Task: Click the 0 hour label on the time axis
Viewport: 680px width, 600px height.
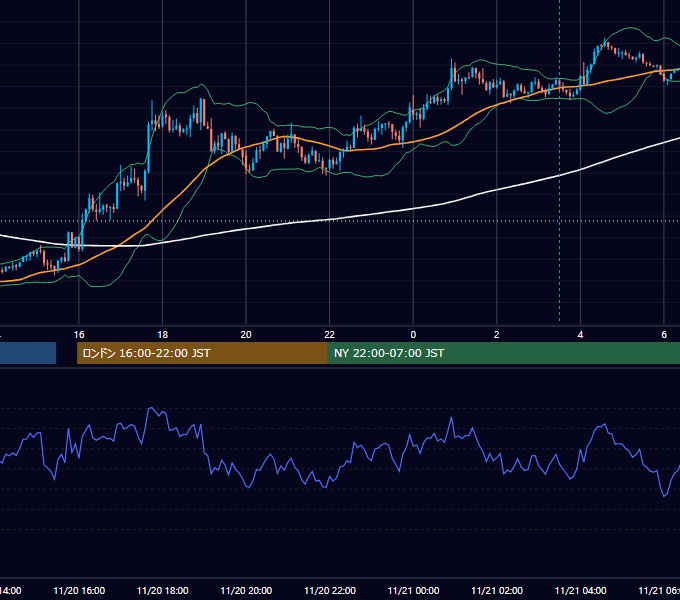Action: point(413,335)
